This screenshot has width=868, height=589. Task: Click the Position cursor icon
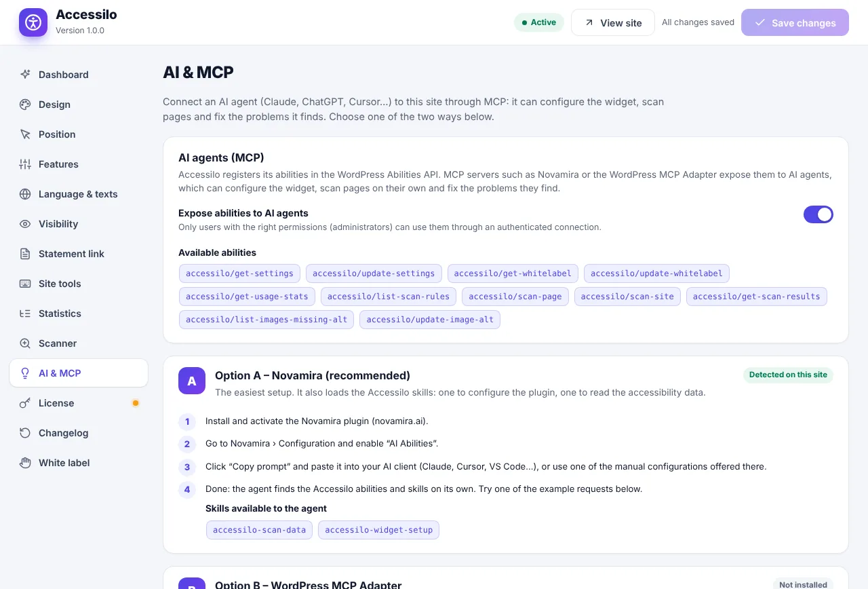click(25, 134)
